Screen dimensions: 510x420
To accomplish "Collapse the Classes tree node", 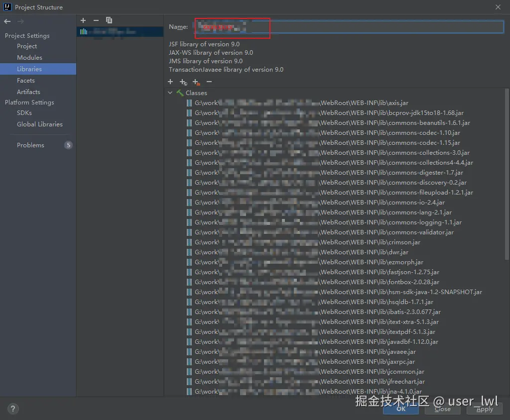I will point(170,93).
